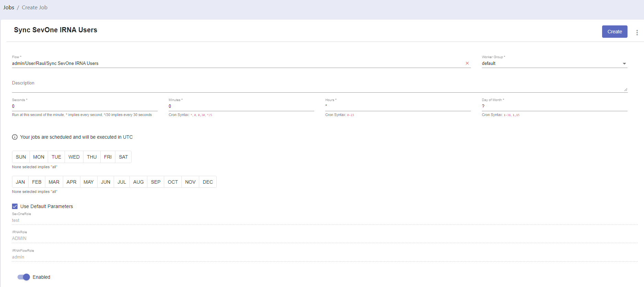Image resolution: width=644 pixels, height=287 pixels.
Task: Select the APR month button
Action: click(71, 182)
